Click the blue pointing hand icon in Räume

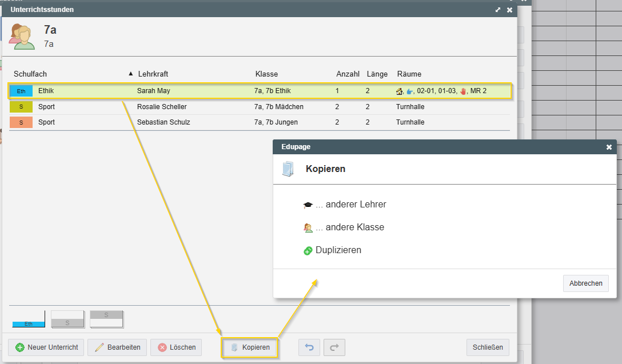(x=410, y=91)
